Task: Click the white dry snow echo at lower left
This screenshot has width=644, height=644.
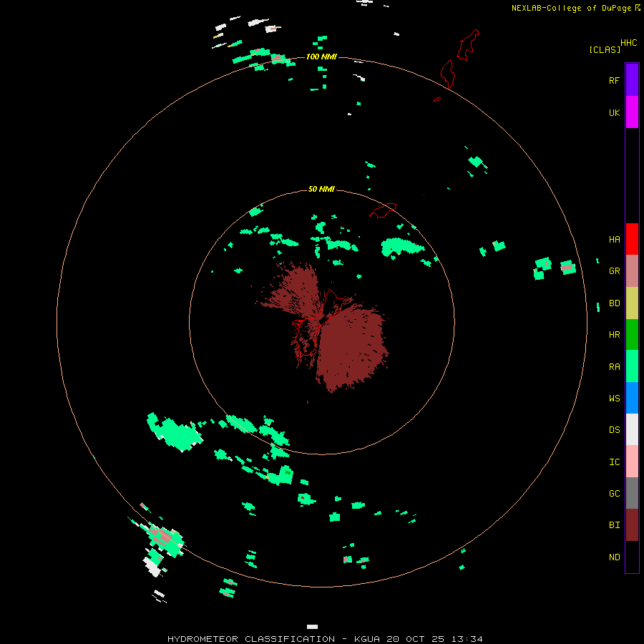Action: click(153, 567)
